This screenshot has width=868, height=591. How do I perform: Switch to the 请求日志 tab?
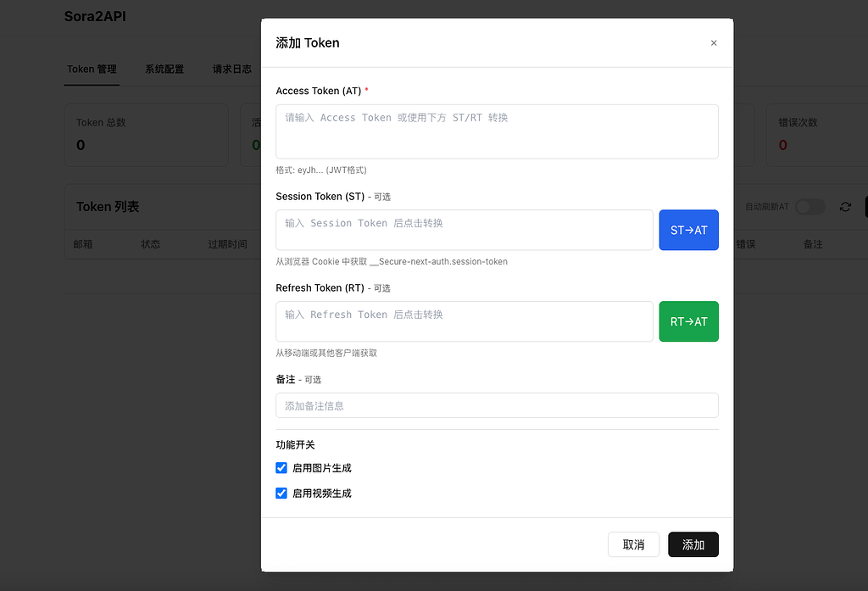click(232, 70)
